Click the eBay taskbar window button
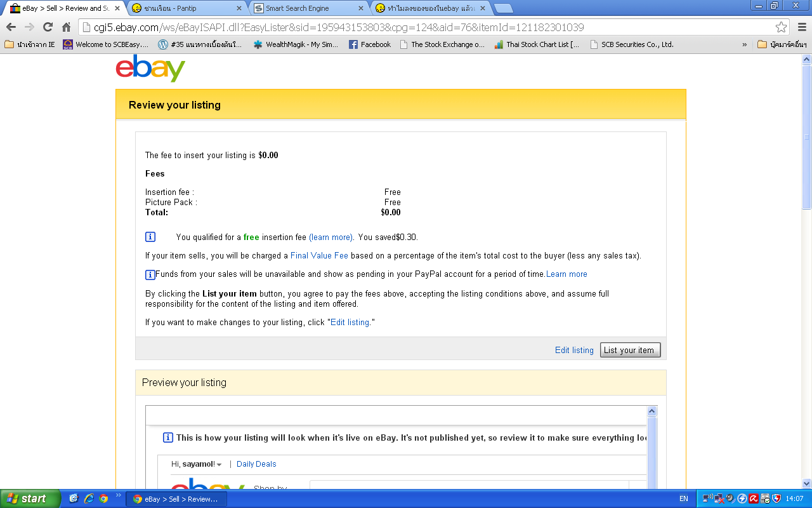This screenshot has height=508, width=812. [176, 499]
